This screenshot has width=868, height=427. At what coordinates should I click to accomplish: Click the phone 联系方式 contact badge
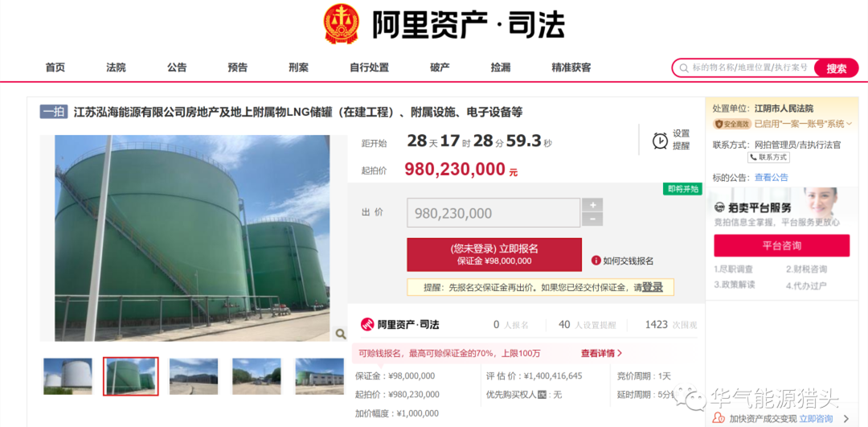(x=769, y=158)
